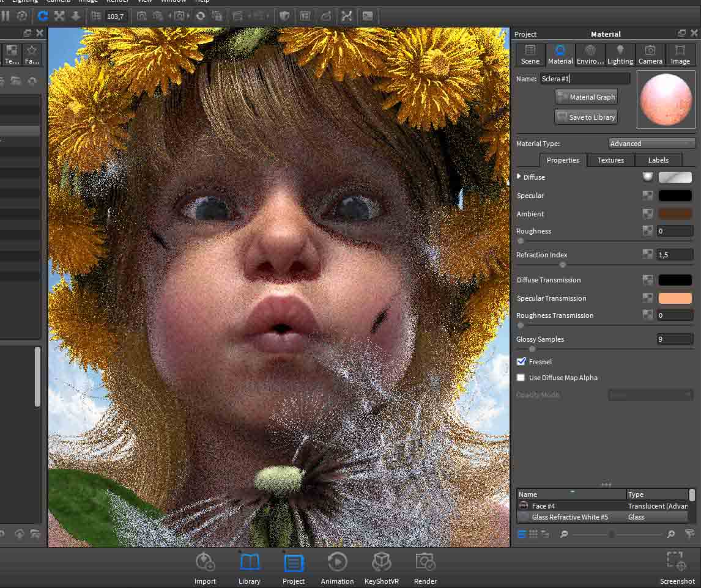Pause the real-time render
This screenshot has width=701, height=588.
[6, 16]
